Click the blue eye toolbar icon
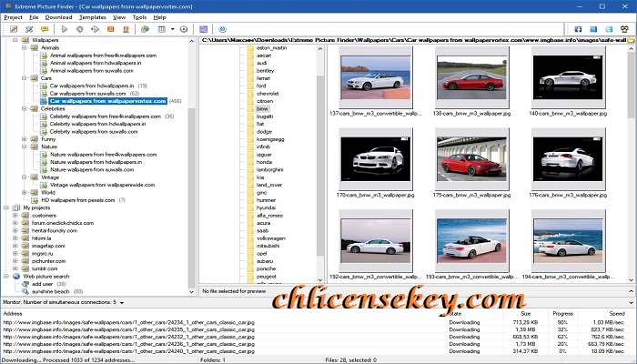The image size is (637, 364). (222, 29)
